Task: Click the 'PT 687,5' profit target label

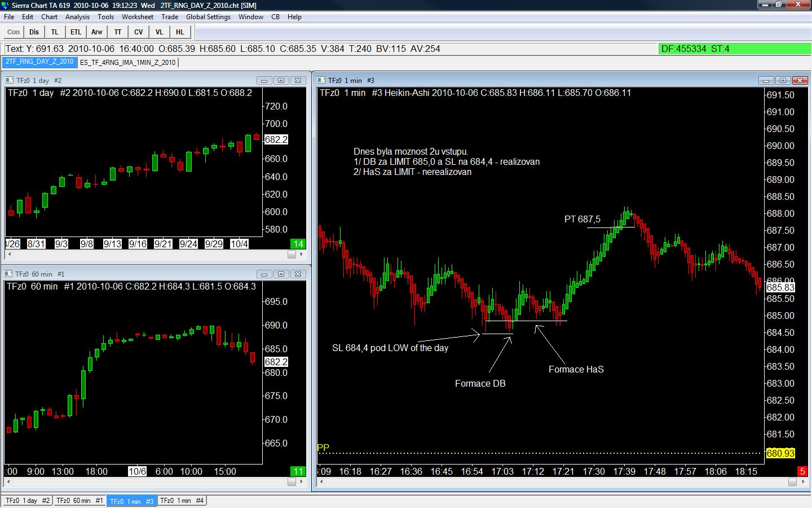Action: [582, 219]
